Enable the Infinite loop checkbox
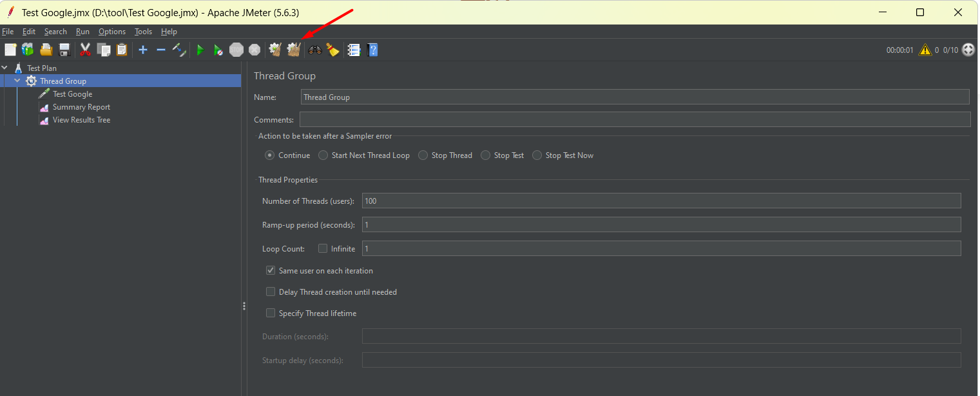980x396 pixels. (x=323, y=248)
